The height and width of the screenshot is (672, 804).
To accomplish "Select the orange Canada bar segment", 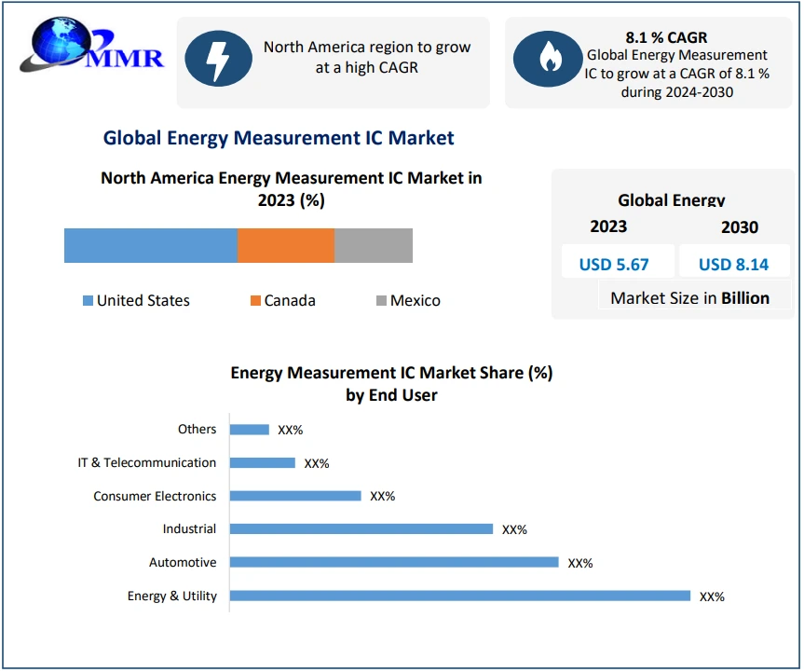I will (x=285, y=245).
